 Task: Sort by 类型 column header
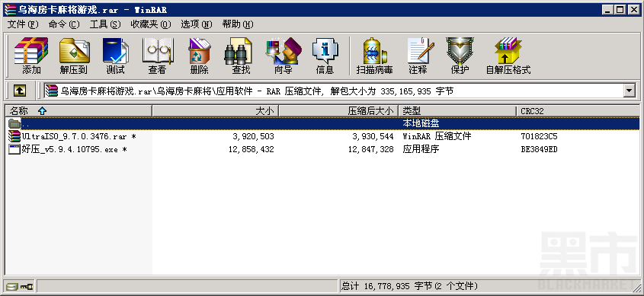(x=457, y=110)
